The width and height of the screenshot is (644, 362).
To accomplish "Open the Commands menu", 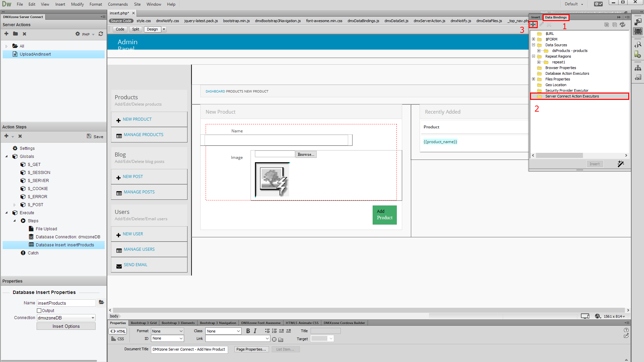I will coord(118,4).
